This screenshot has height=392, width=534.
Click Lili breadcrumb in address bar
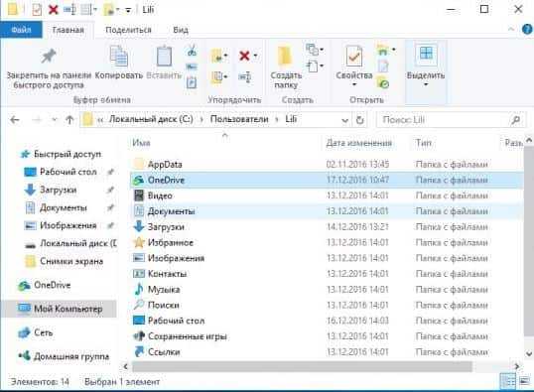291,119
